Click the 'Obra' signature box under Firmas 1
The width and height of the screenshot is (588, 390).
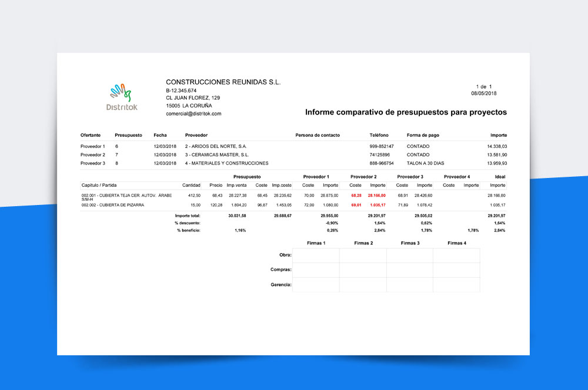click(x=316, y=255)
